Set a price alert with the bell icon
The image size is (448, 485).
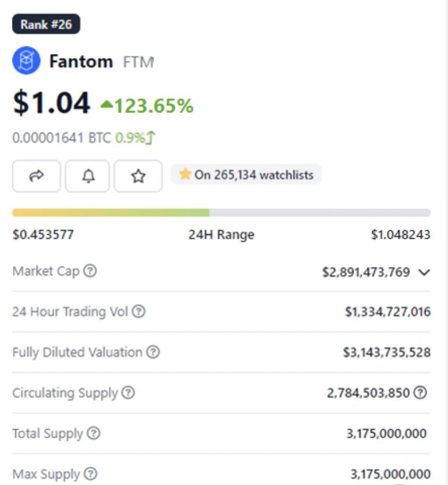click(x=88, y=176)
